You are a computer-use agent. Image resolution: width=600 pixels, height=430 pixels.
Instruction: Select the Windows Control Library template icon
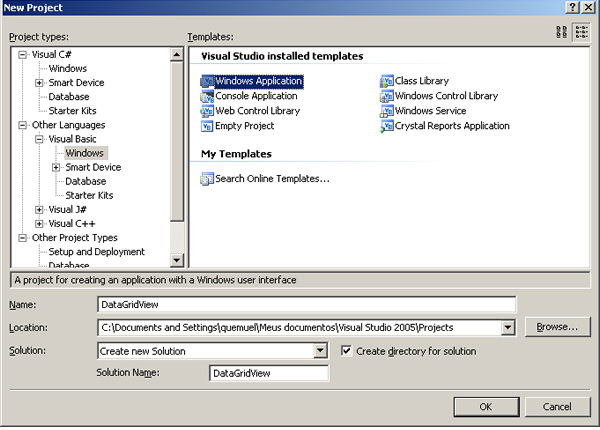pos(386,96)
